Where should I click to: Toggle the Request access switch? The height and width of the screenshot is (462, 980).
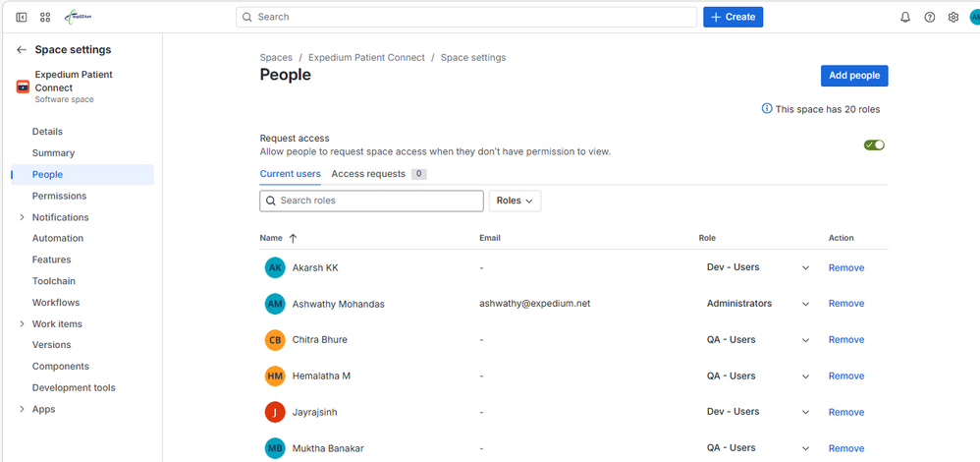874,145
